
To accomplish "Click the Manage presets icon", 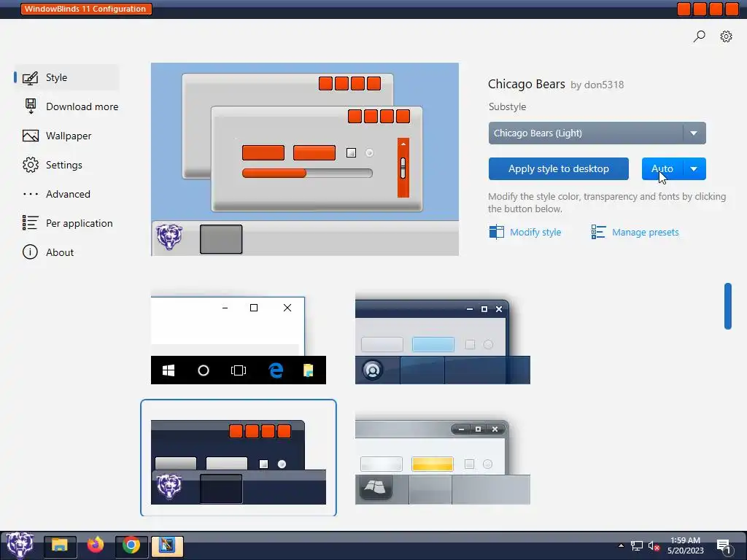I will click(x=598, y=232).
